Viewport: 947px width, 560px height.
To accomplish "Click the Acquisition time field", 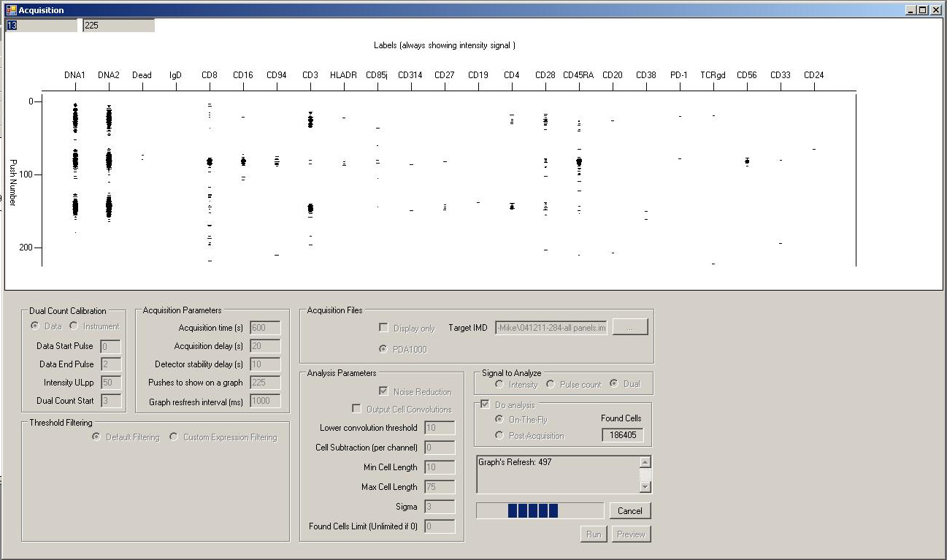I will (264, 328).
